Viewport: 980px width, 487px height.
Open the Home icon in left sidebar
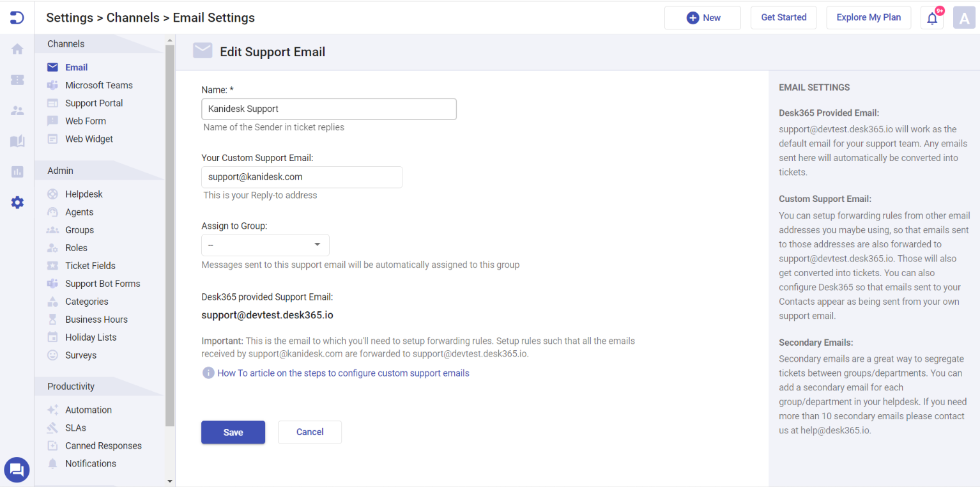tap(17, 49)
